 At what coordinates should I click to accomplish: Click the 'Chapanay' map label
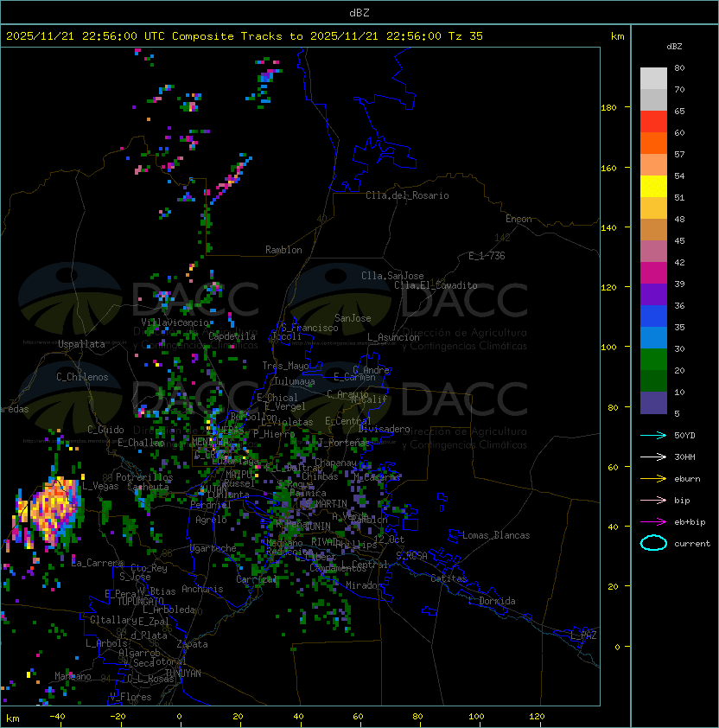[335, 463]
